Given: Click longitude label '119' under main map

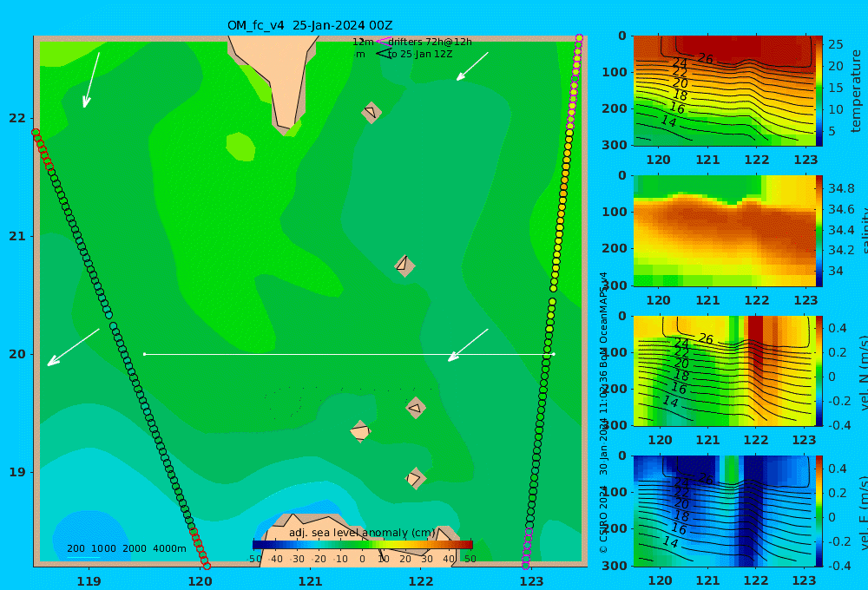Looking at the screenshot, I should pos(89,581).
